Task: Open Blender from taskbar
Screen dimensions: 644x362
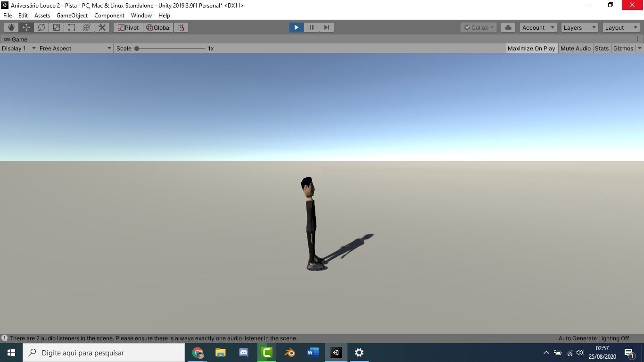Action: click(x=290, y=353)
